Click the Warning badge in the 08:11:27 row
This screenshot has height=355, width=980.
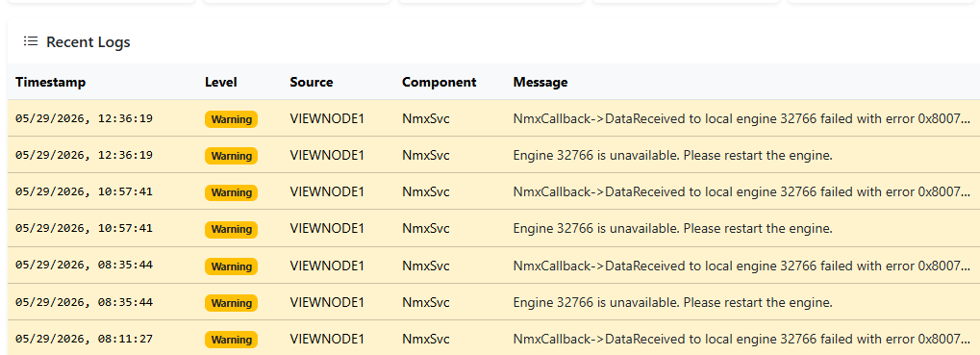click(231, 340)
